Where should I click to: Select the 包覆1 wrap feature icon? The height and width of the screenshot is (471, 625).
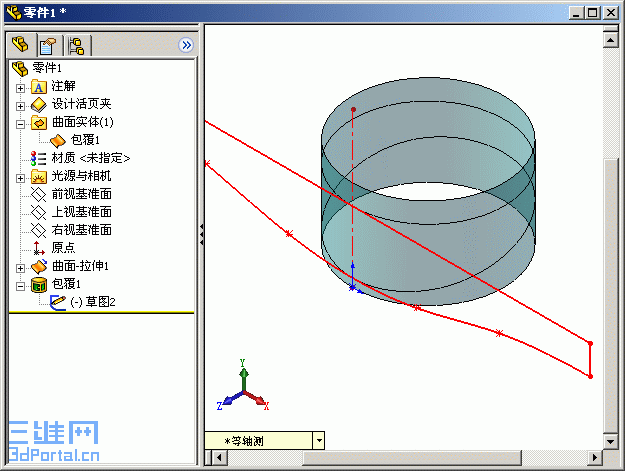(x=39, y=285)
